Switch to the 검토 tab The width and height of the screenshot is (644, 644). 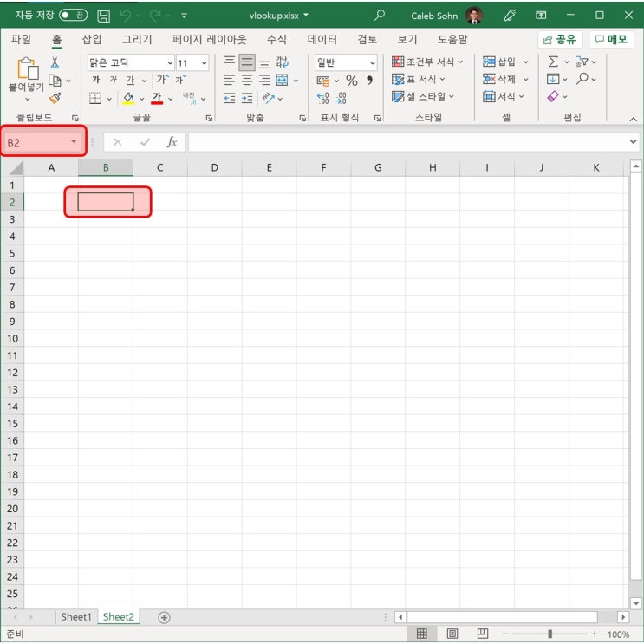[x=368, y=39]
